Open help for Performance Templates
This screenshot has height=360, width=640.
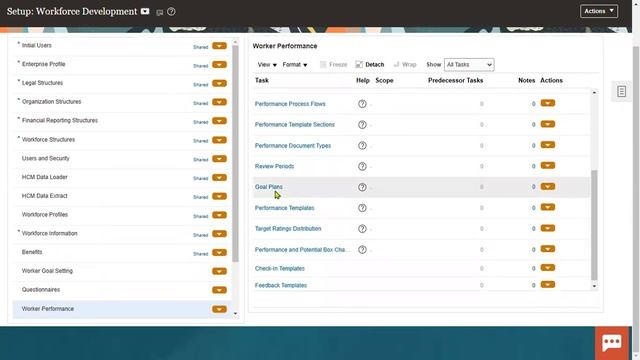[x=362, y=208]
